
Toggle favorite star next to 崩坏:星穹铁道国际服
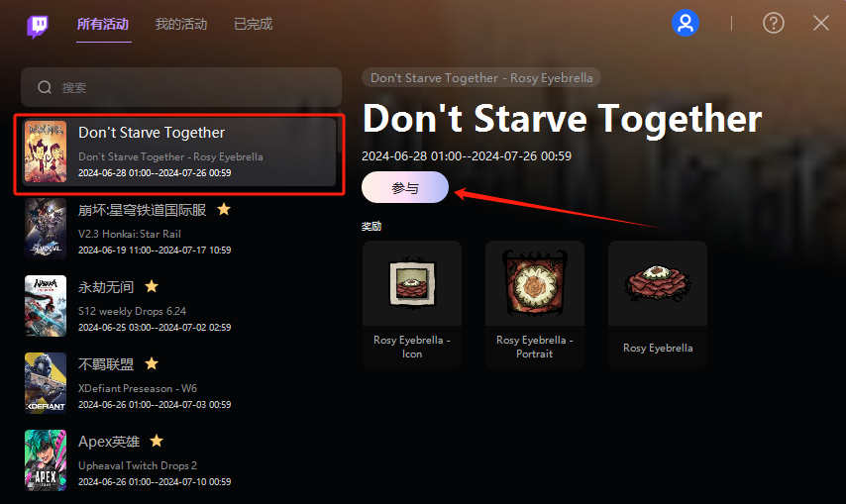pyautogui.click(x=224, y=209)
